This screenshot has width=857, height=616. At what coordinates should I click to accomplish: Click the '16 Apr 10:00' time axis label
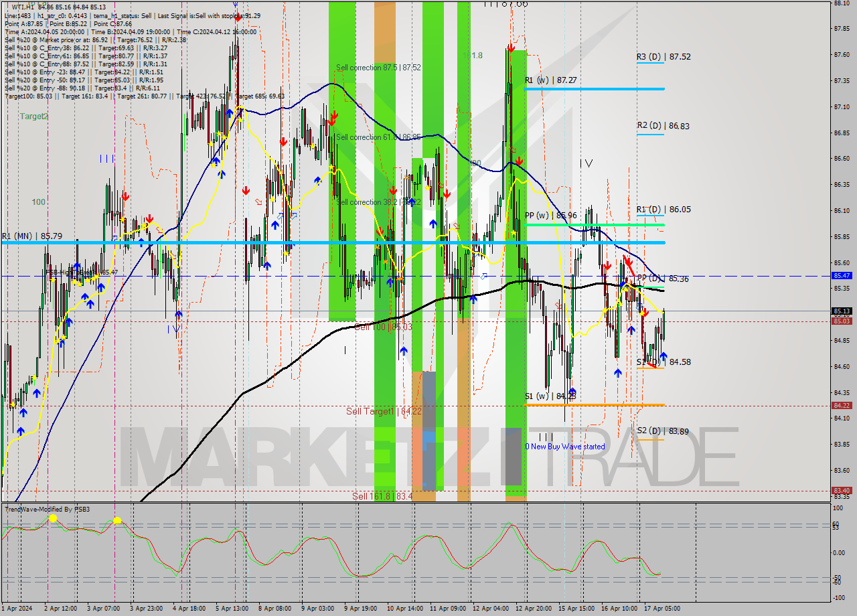click(619, 609)
